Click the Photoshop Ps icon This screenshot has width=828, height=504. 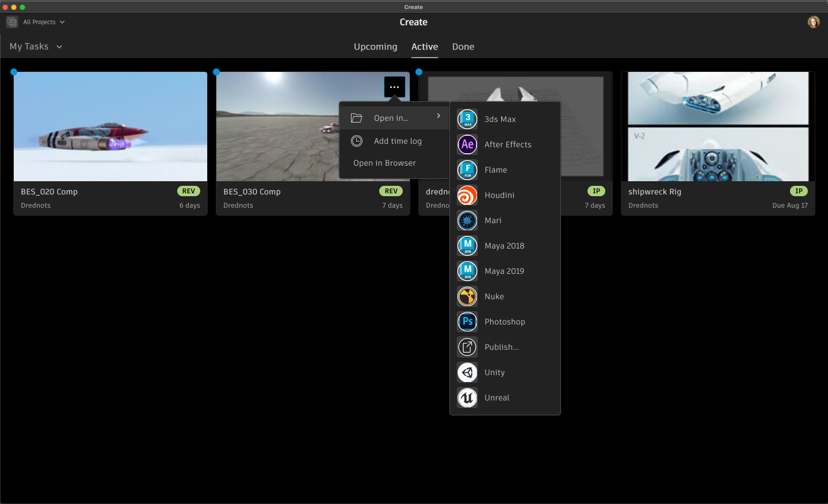click(x=467, y=322)
